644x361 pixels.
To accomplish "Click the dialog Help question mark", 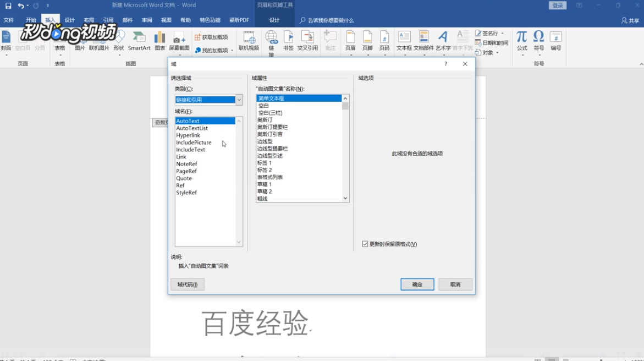I will click(445, 64).
